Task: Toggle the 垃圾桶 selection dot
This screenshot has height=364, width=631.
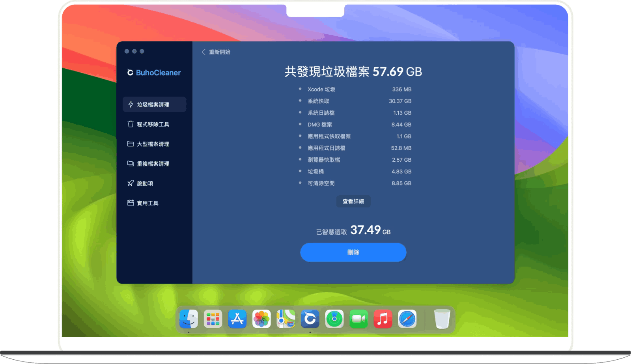Action: pos(301,172)
